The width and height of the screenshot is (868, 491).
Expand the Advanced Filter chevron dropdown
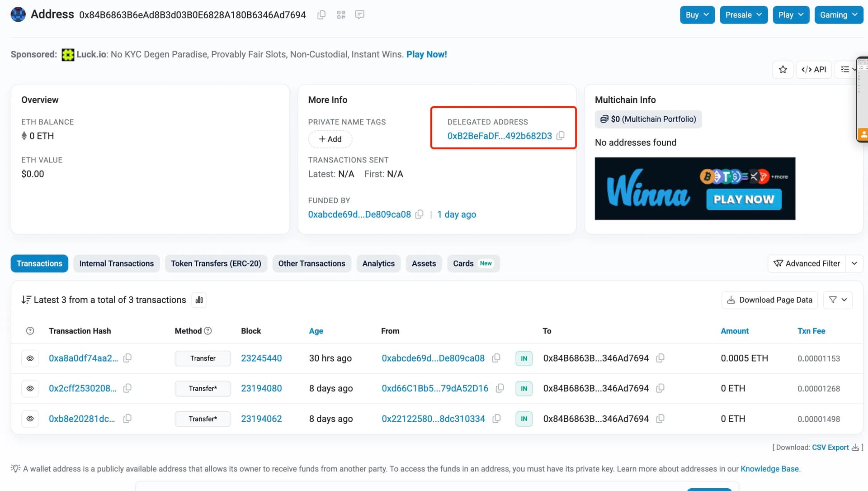pos(854,263)
